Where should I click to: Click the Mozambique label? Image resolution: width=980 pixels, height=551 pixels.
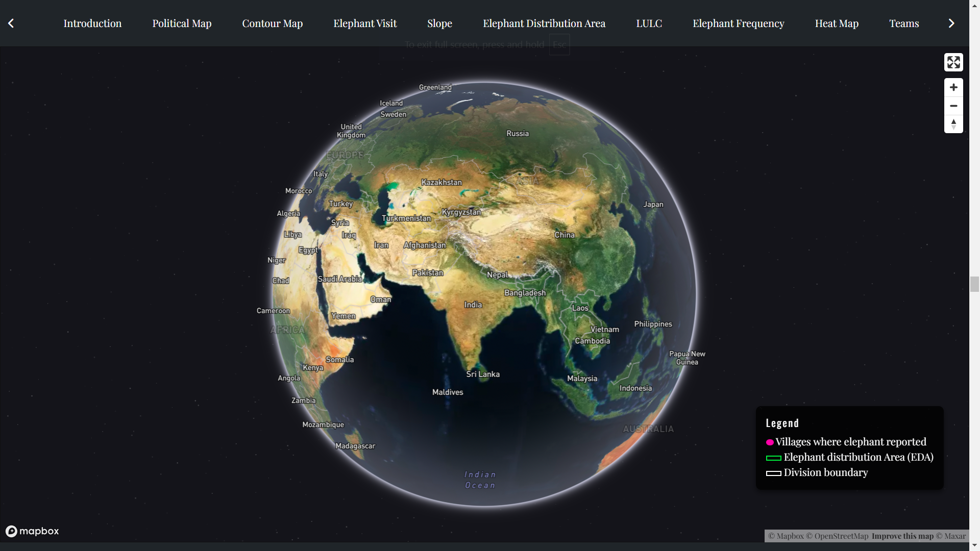tap(323, 424)
